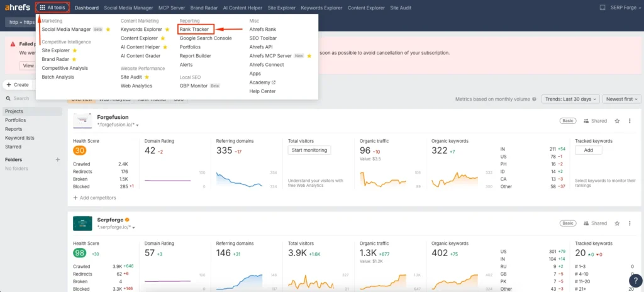The image size is (644, 292).
Task: Open Site Audit in Website Performance menu
Action: (131, 77)
